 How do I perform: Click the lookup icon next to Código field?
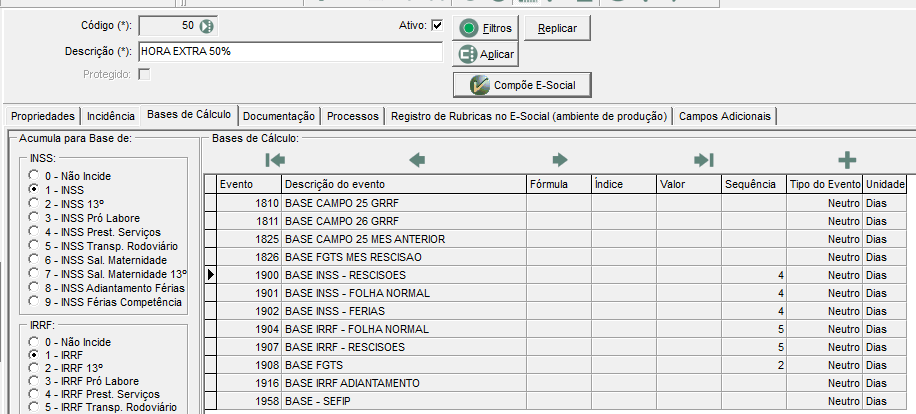(x=206, y=26)
